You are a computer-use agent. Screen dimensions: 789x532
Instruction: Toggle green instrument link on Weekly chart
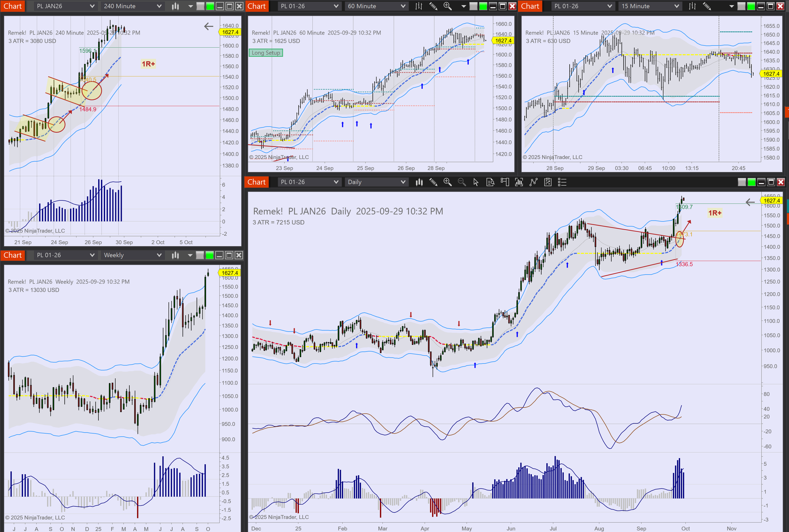click(x=210, y=255)
